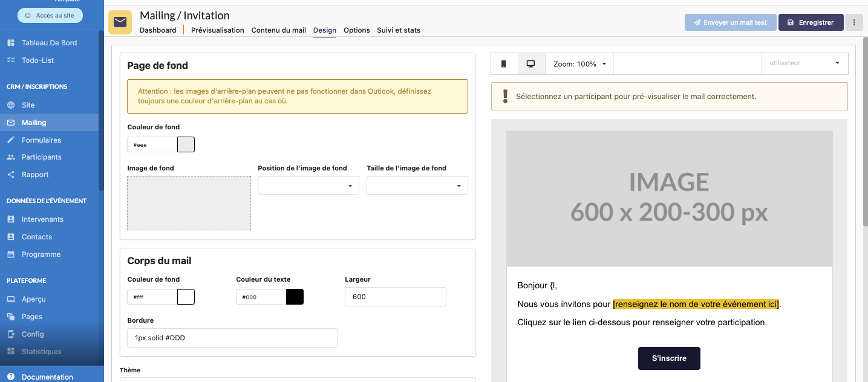Open Tableau De Bord from sidebar
The height and width of the screenshot is (382, 868).
tap(49, 43)
